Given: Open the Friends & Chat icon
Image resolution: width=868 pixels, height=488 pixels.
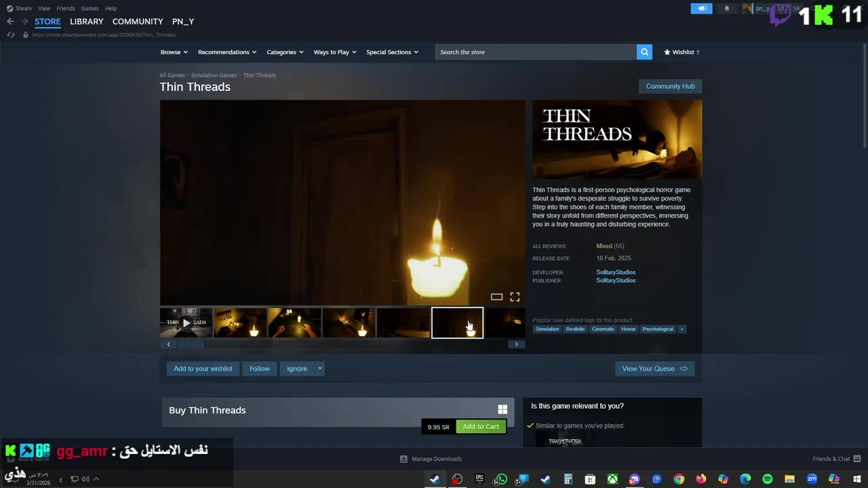Looking at the screenshot, I should [857, 459].
